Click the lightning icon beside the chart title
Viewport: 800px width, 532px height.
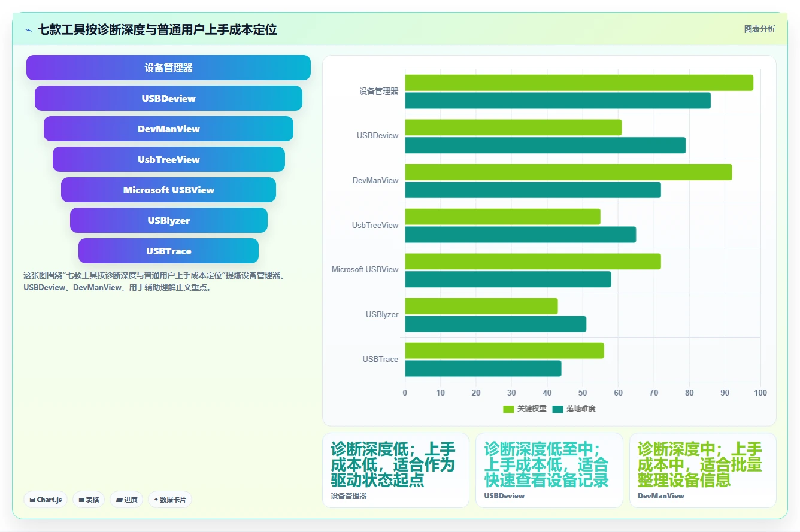click(x=29, y=29)
